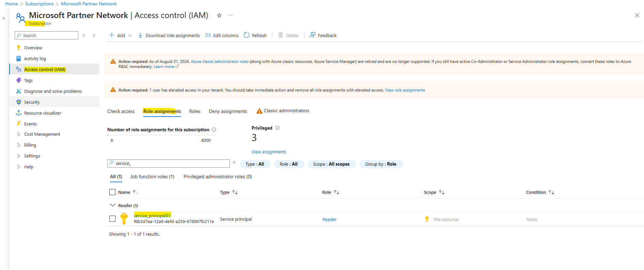Screen dimensions: 644x270
Task: Click the sidebar Search field
Action: pos(47,35)
